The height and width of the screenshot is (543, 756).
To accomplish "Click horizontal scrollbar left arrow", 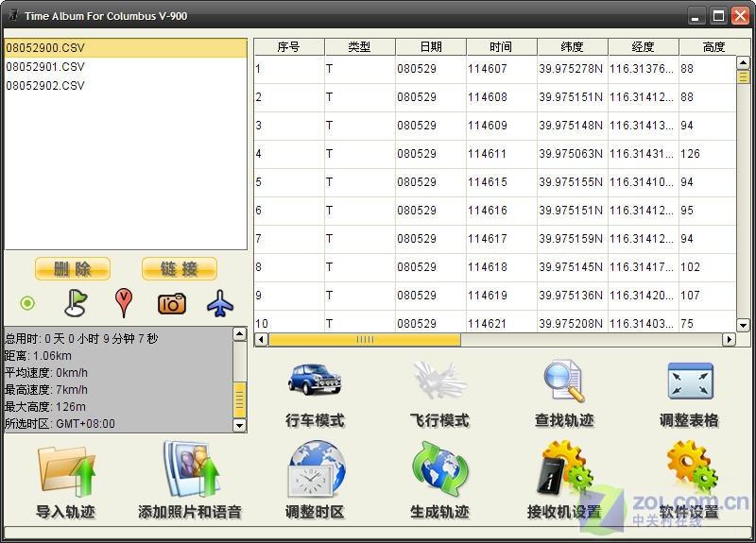I will click(262, 340).
